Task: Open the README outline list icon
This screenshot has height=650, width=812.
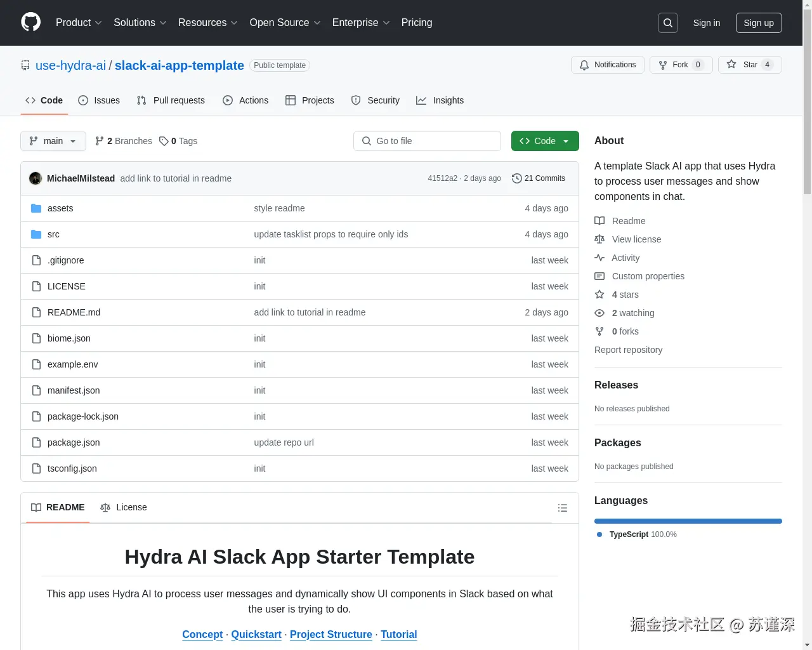Action: [x=563, y=507]
